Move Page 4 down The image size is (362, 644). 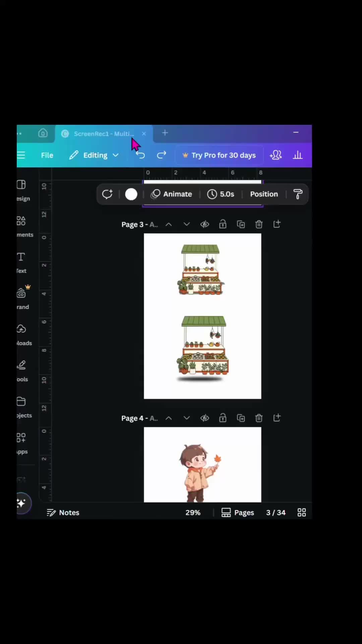pyautogui.click(x=187, y=418)
